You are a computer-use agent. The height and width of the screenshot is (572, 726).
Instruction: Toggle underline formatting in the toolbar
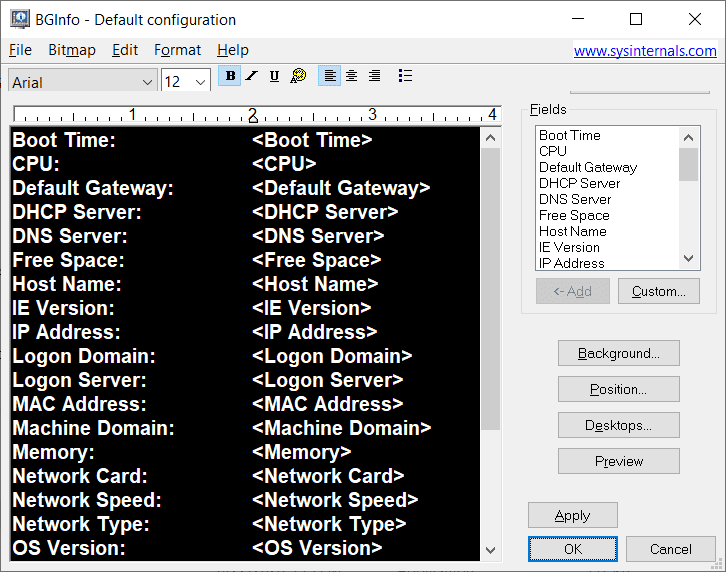tap(274, 76)
